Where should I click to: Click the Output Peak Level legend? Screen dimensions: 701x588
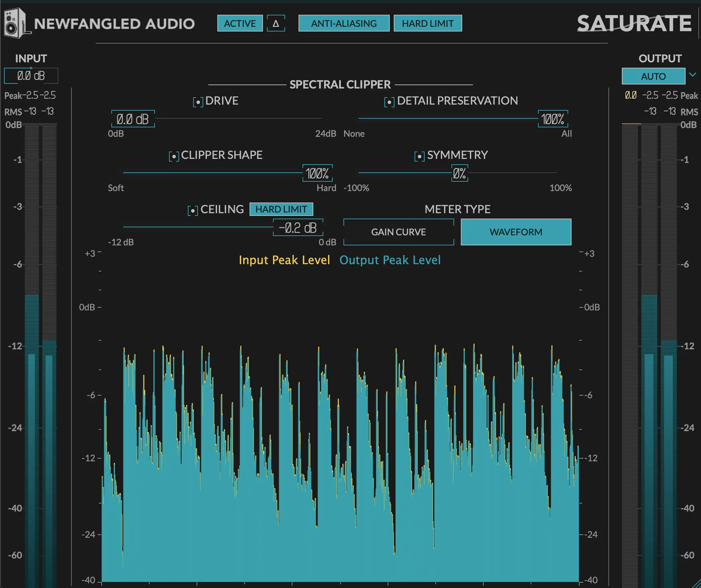[390, 260]
